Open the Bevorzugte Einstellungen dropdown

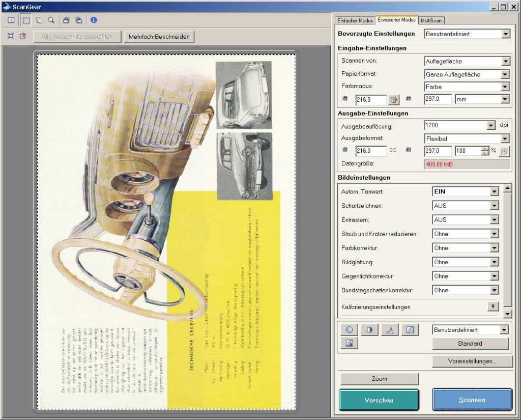click(x=467, y=34)
